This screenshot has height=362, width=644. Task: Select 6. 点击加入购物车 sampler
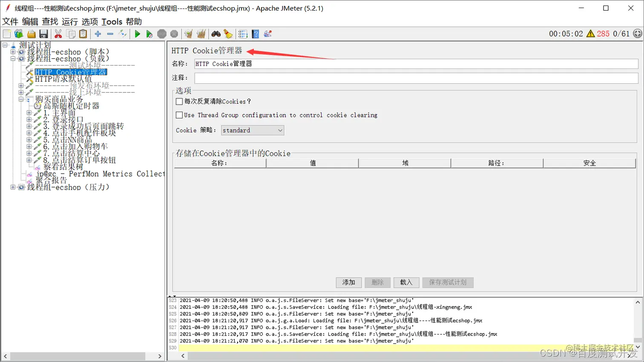pos(75,146)
